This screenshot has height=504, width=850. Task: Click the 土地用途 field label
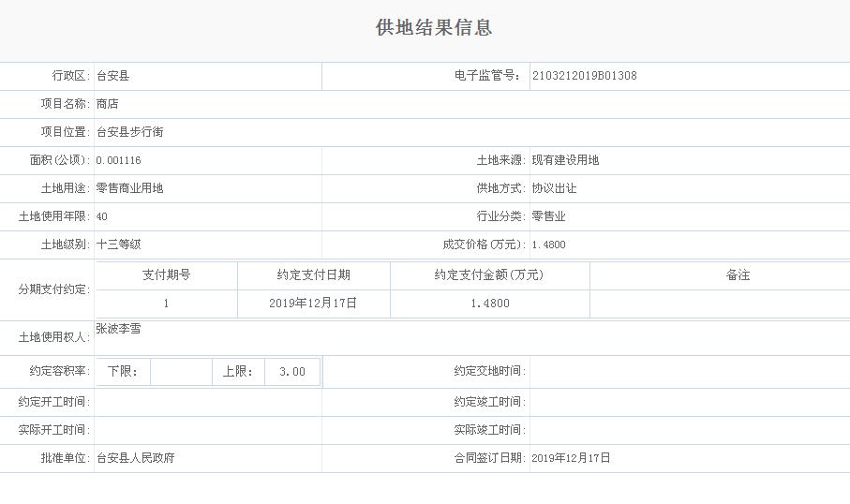pyautogui.click(x=66, y=188)
